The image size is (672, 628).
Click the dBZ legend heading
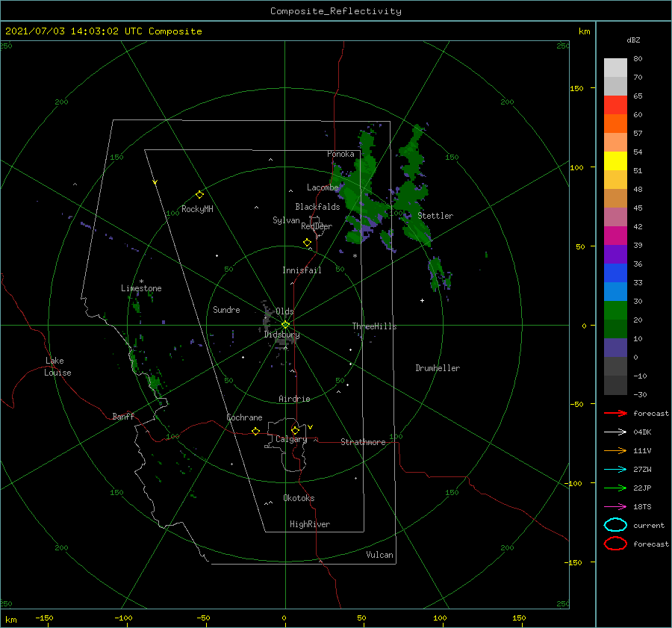tap(633, 40)
